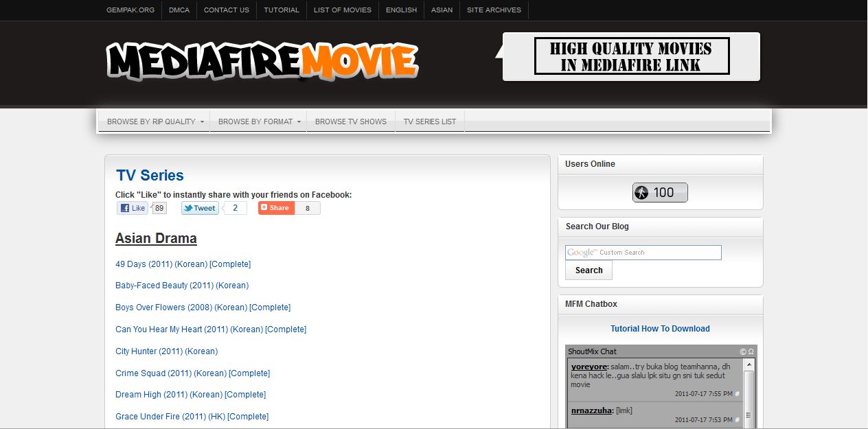
Task: Click the MediafireMovie site logo
Action: click(262, 61)
